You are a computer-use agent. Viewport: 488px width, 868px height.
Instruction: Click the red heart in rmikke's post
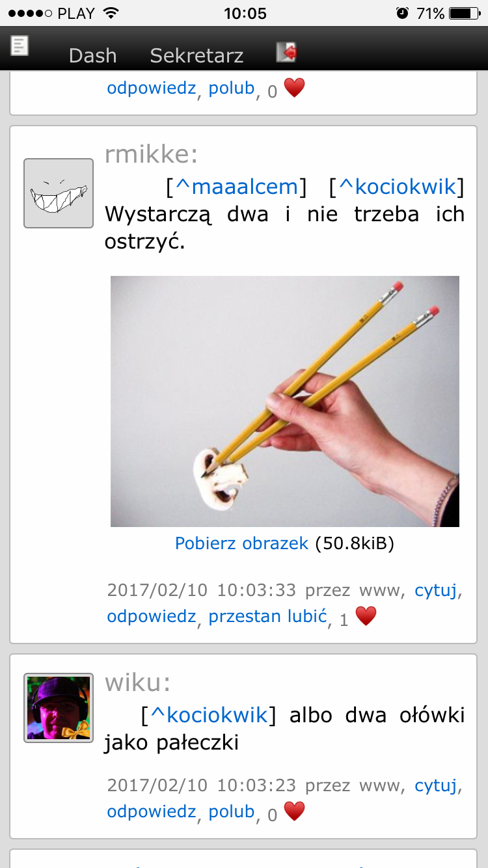366,616
